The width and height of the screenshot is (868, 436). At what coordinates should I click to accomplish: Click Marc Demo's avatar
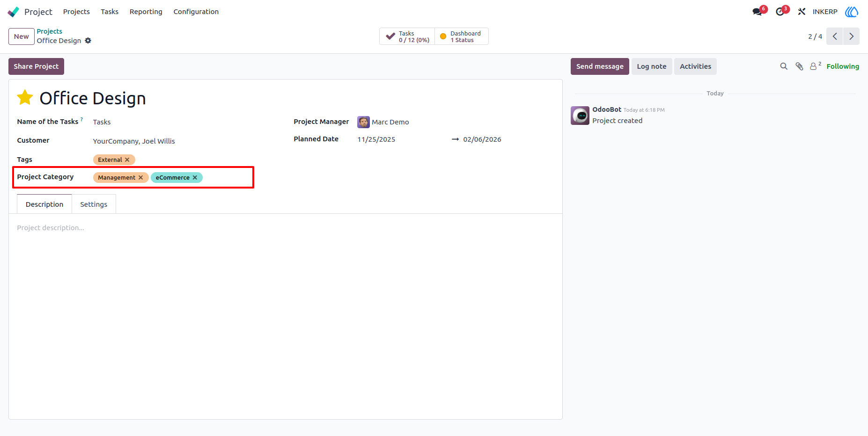coord(363,122)
